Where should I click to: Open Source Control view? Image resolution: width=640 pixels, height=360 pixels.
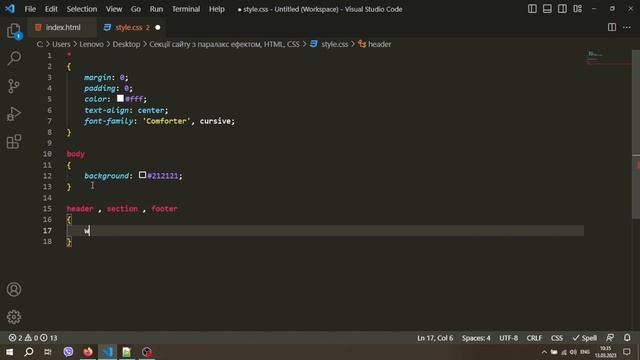14,86
